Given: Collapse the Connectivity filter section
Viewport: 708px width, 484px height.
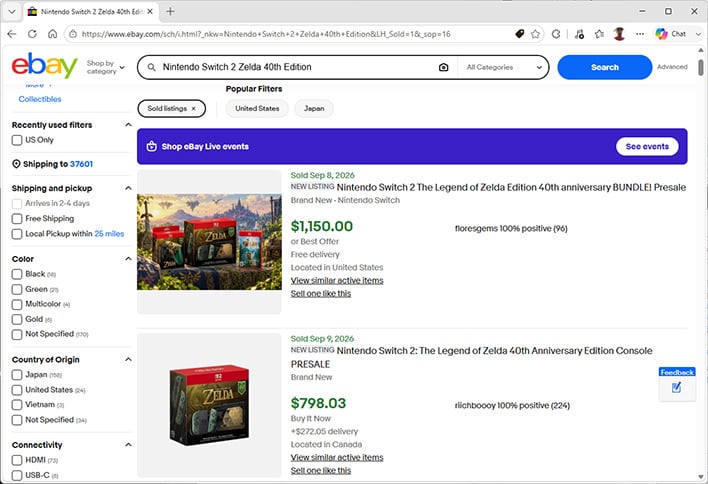Looking at the screenshot, I should point(128,445).
